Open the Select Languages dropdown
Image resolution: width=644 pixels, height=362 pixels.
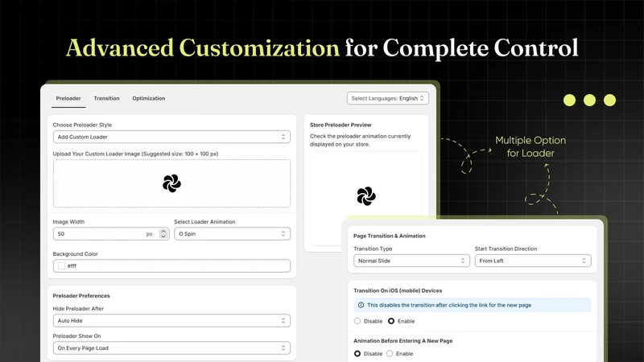[x=388, y=98]
